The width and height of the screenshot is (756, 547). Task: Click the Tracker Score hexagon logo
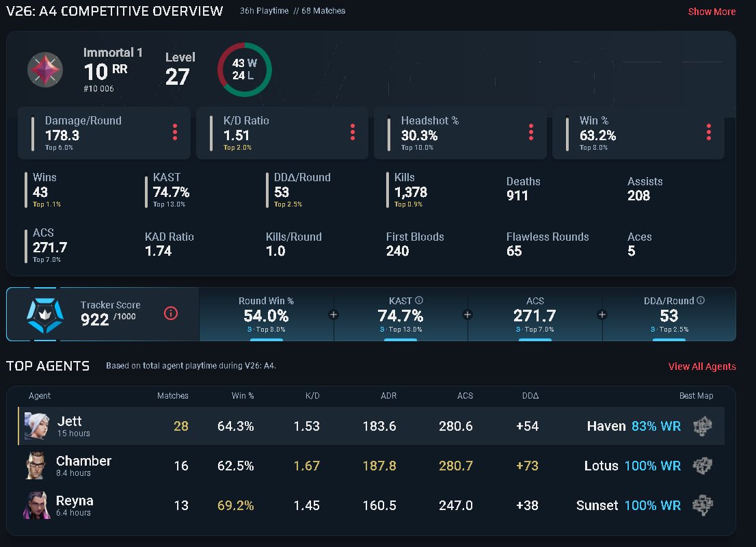tap(45, 315)
